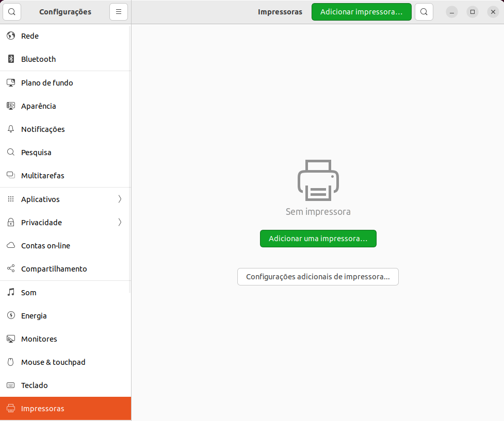504x421 pixels.
Task: Click the search icon in the sidebar header
Action: (x=12, y=12)
